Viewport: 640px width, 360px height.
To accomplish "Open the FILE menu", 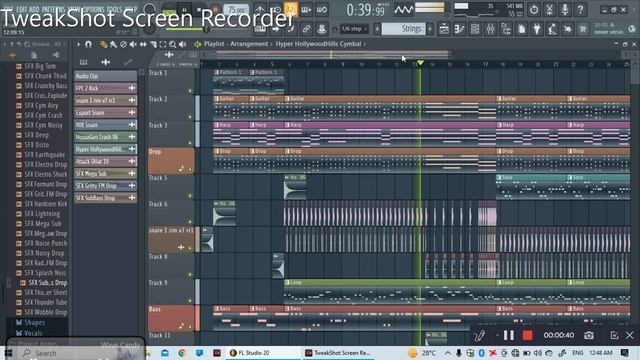I will click(x=7, y=9).
